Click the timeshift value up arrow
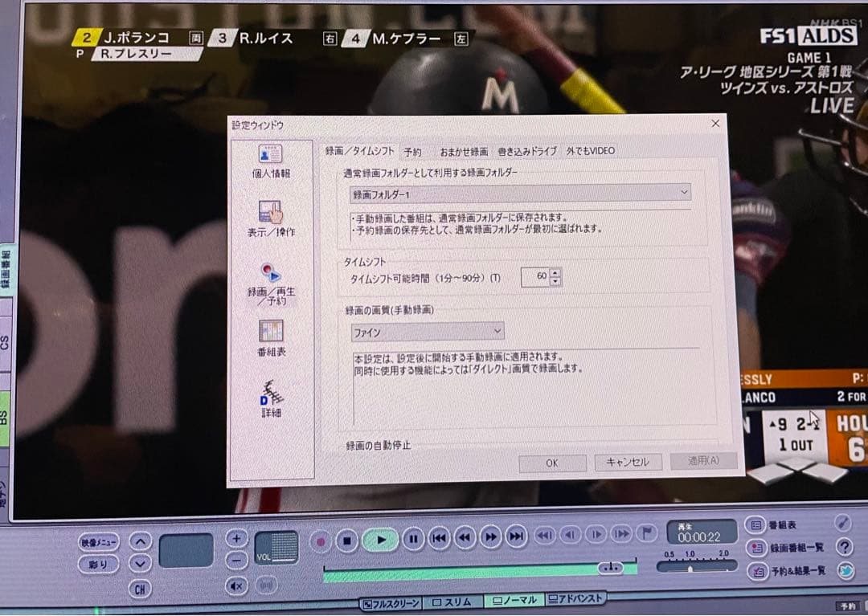This screenshot has height=616, width=868. pos(555,272)
